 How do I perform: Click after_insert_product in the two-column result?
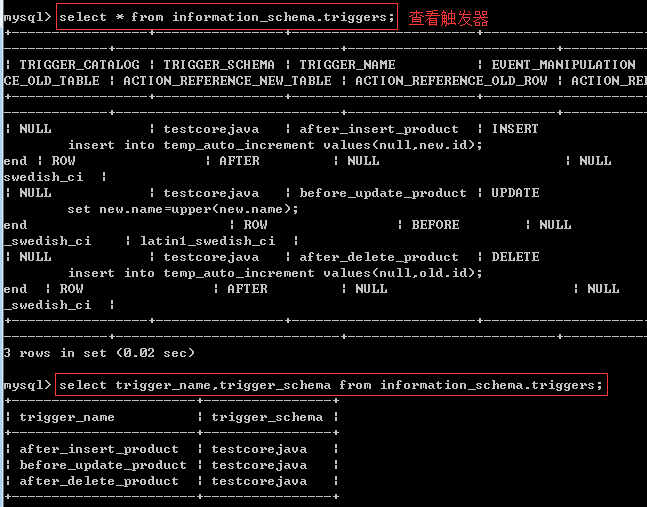click(x=99, y=449)
